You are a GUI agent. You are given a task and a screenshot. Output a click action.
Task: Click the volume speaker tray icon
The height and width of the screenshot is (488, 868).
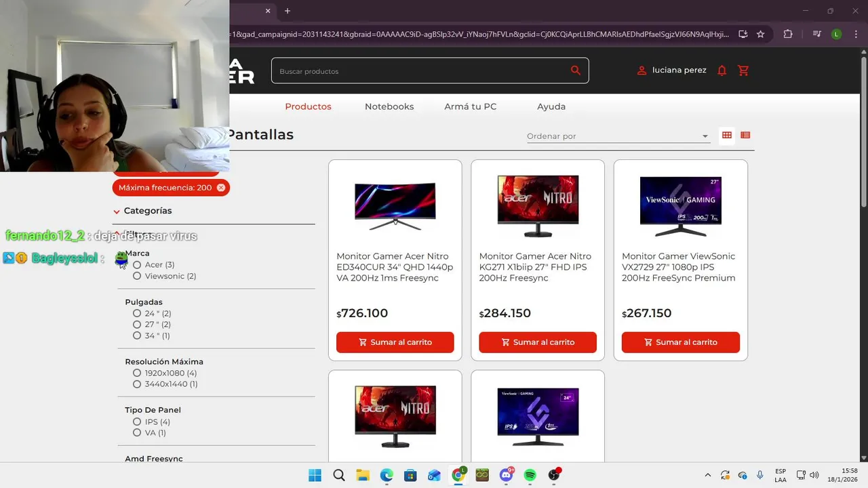click(814, 475)
